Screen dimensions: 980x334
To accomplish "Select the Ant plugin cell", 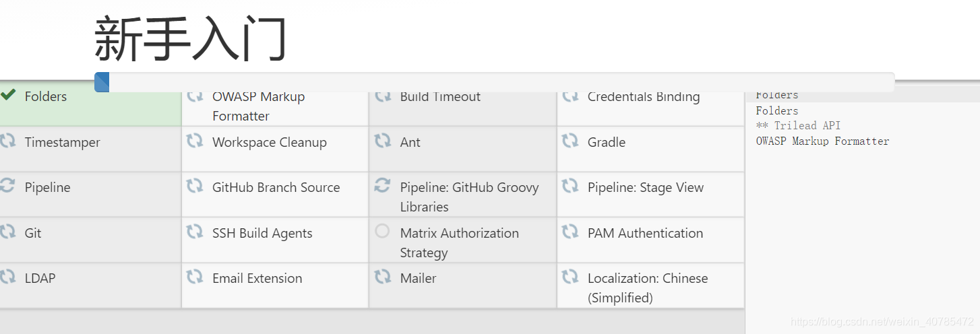I will click(462, 148).
